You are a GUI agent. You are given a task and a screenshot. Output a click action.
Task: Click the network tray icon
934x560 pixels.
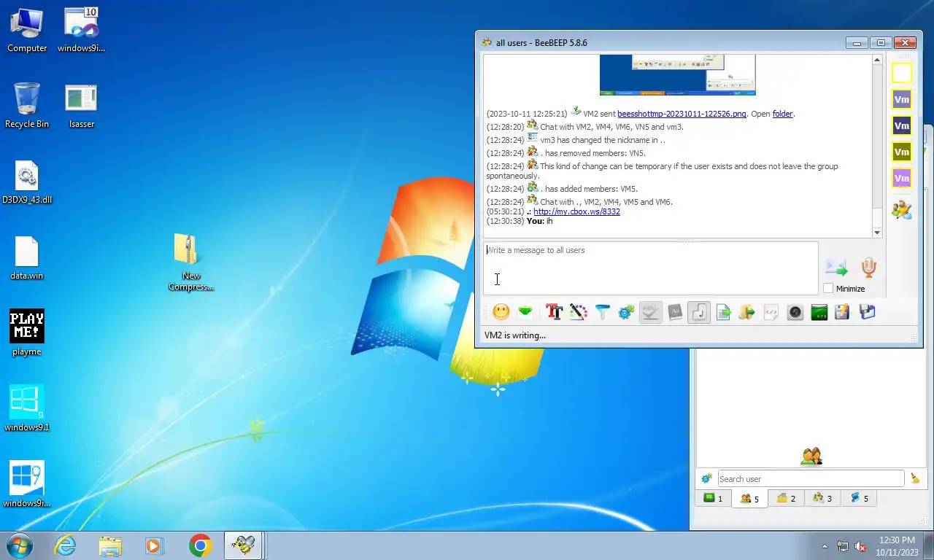click(843, 546)
